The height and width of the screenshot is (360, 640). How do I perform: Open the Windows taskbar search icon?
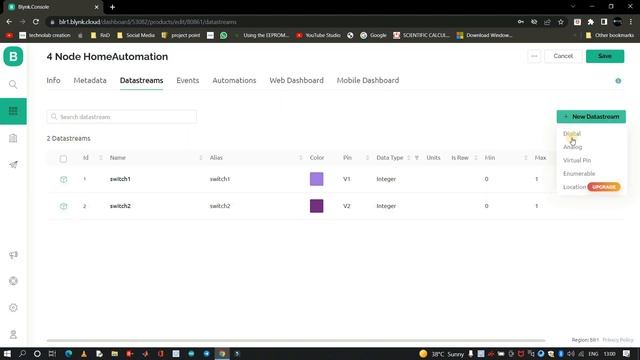22,354
